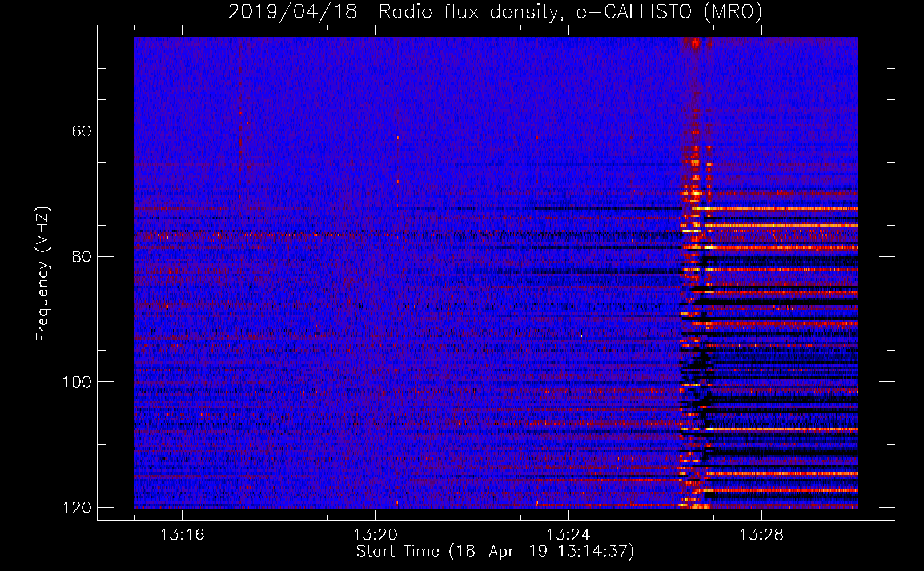Click the 120 frequency tick label
Screen dimensions: 924x571
(x=77, y=508)
